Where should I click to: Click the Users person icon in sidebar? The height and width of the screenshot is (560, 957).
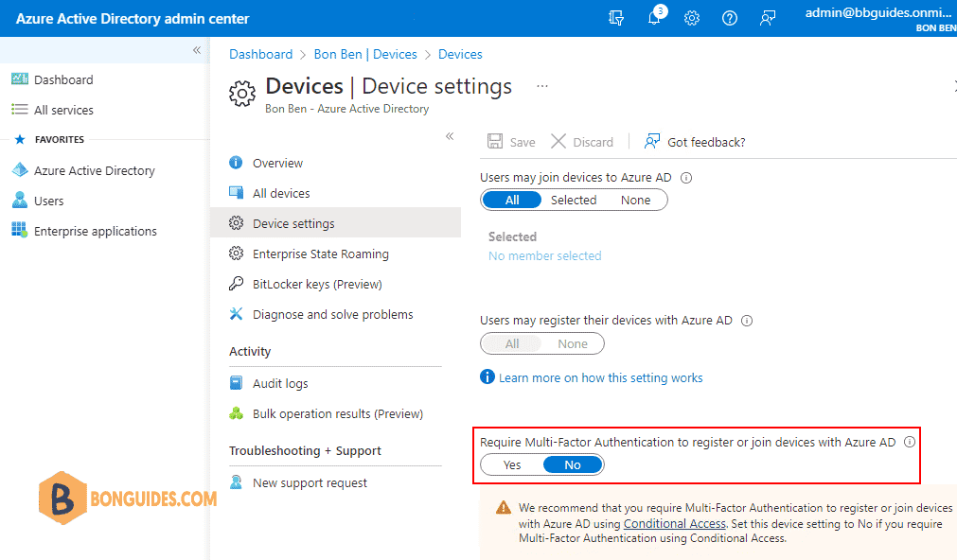[x=20, y=201]
